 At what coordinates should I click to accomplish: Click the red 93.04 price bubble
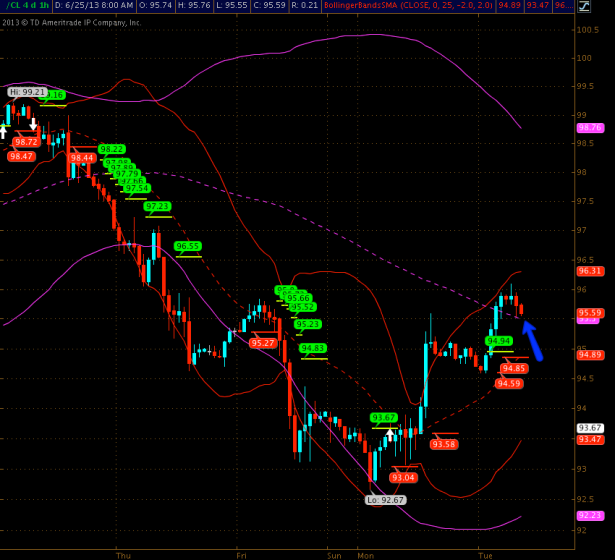pos(403,478)
